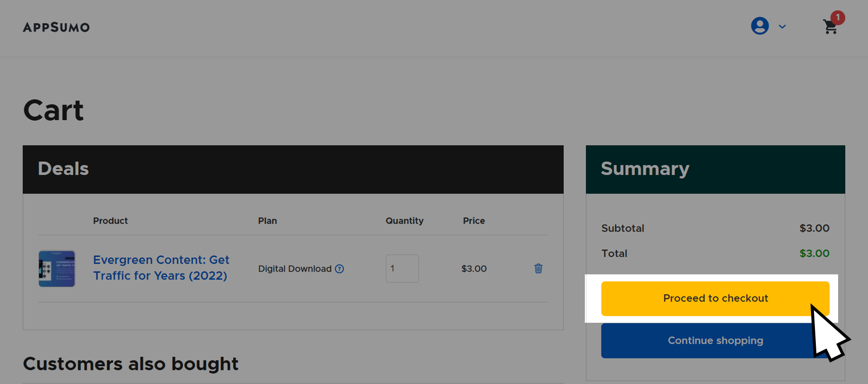Show Digital Download help tooltip icon
The height and width of the screenshot is (384, 868).
[x=339, y=269]
